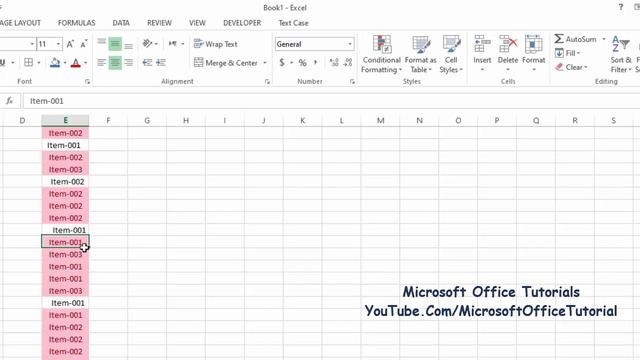Toggle center horizontal alignment

tap(115, 62)
